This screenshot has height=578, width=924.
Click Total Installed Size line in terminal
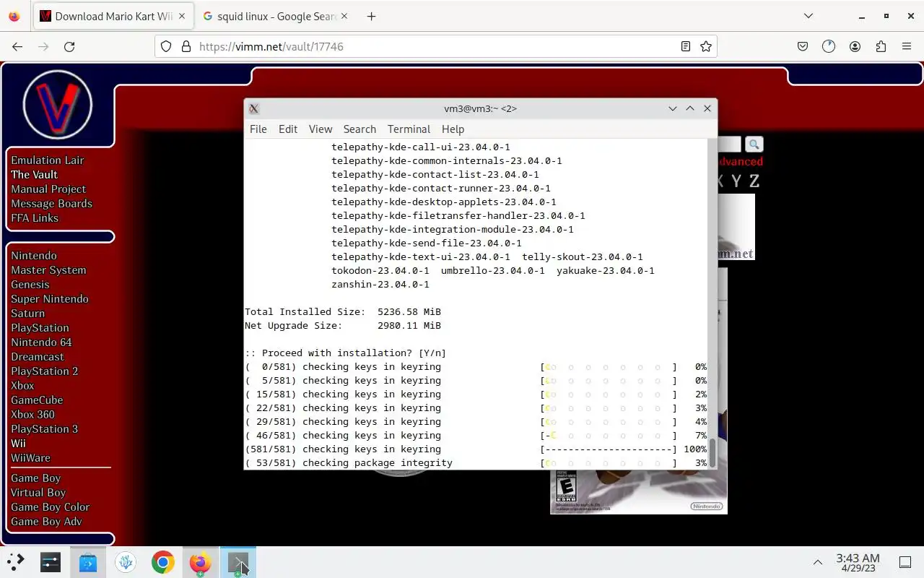pyautogui.click(x=343, y=311)
